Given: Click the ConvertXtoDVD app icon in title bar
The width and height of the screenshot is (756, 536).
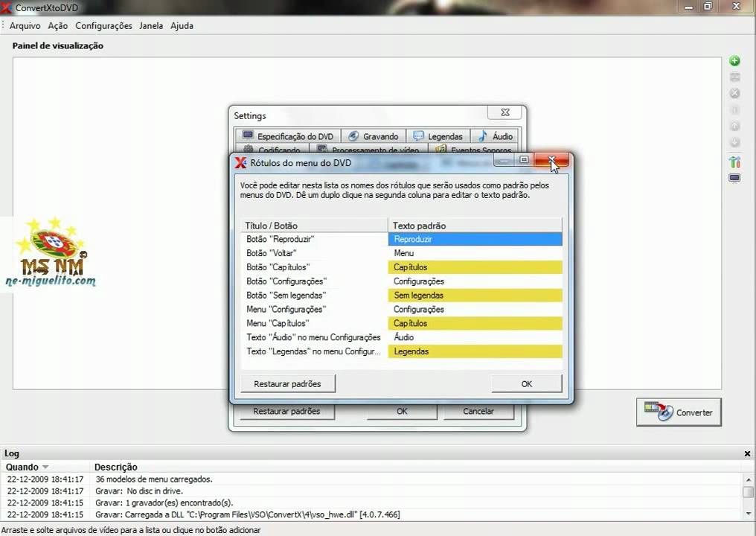Looking at the screenshot, I should click(6, 7).
